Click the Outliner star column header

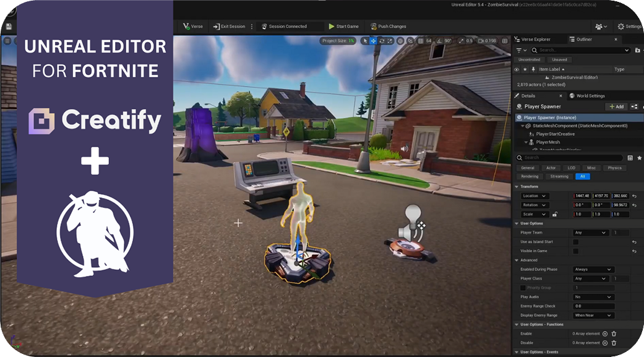[x=525, y=69]
